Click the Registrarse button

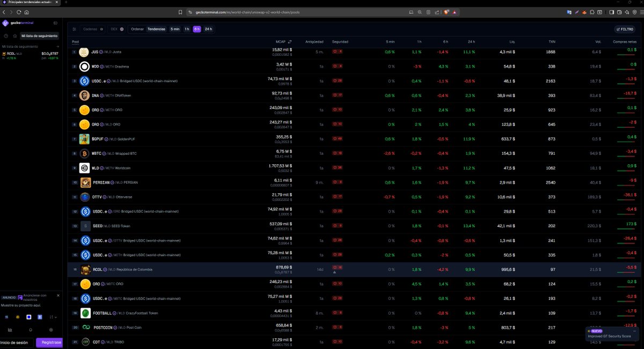pos(49,342)
